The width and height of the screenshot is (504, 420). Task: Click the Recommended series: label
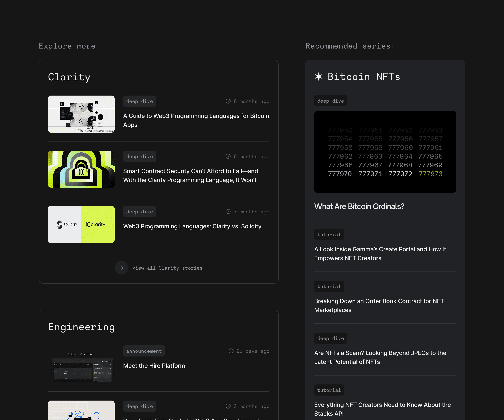(350, 46)
